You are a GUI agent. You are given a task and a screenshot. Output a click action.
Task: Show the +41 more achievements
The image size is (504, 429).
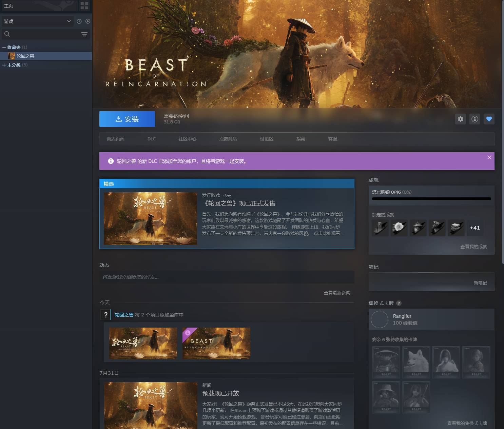click(x=475, y=228)
